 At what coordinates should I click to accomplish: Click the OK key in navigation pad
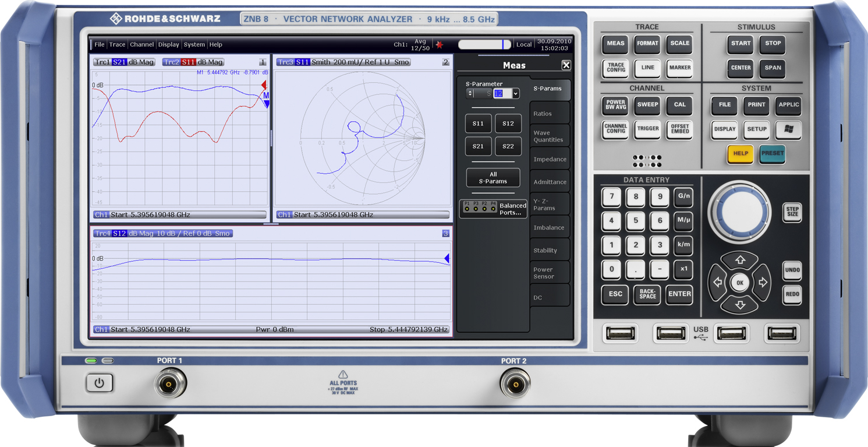[x=740, y=283]
